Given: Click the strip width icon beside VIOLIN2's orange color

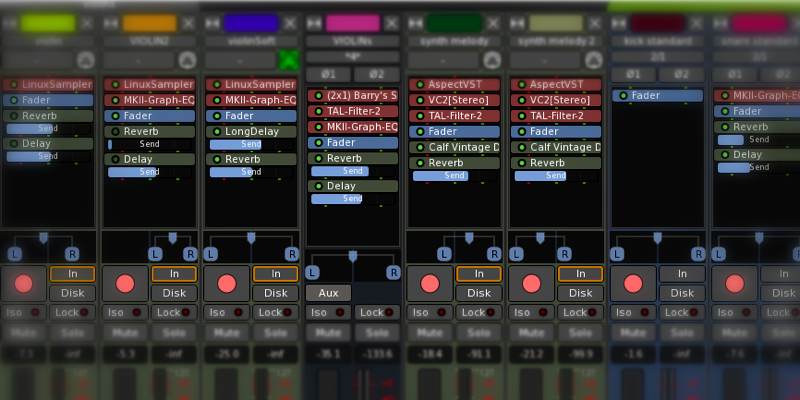Looking at the screenshot, I should click(111, 23).
